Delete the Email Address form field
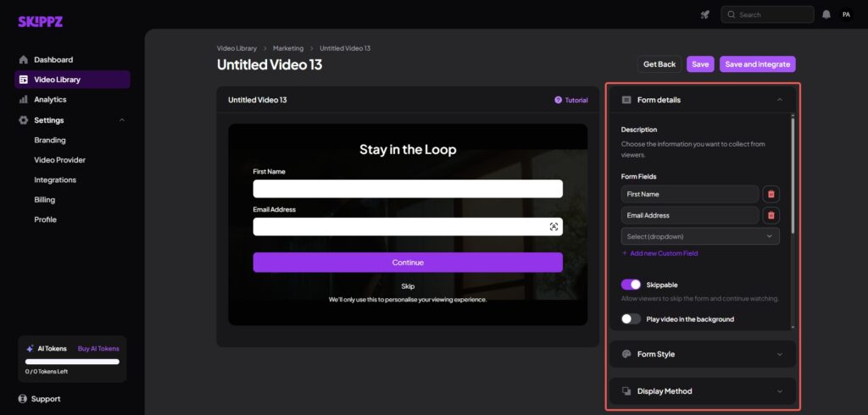 [771, 215]
